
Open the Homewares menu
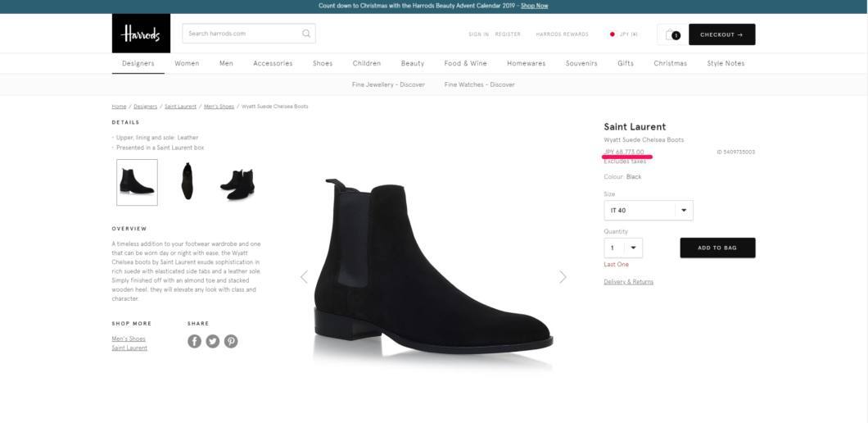point(527,63)
